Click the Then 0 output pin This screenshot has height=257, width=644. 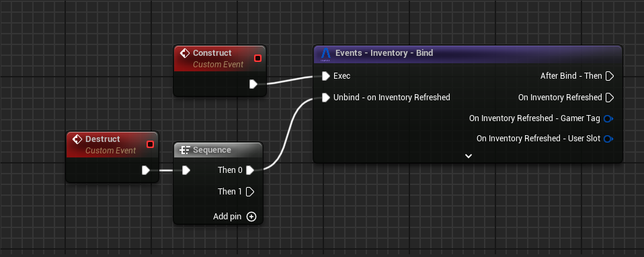[249, 170]
